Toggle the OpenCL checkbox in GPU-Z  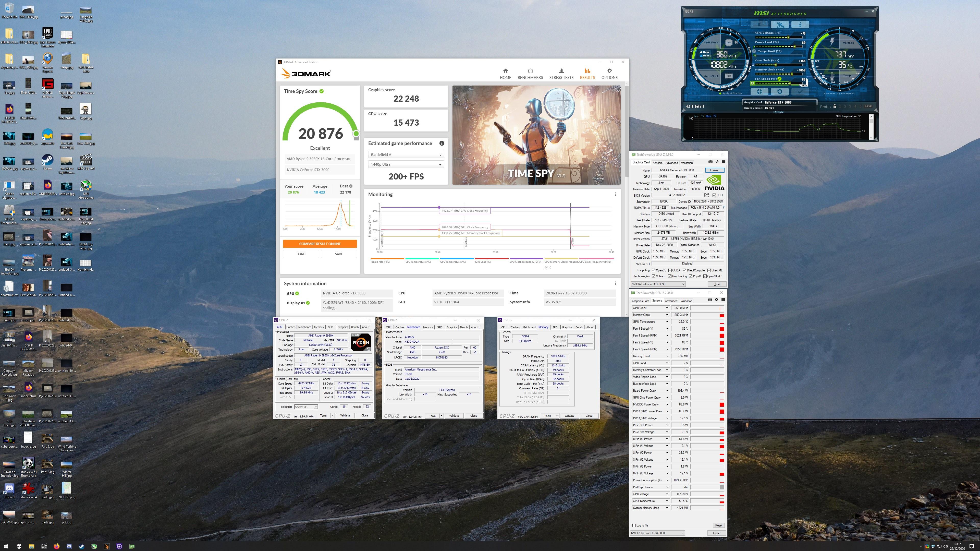pyautogui.click(x=654, y=270)
